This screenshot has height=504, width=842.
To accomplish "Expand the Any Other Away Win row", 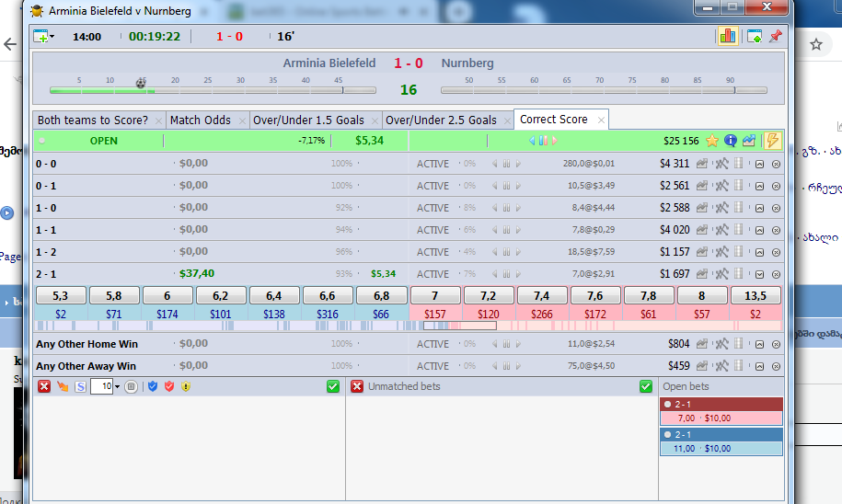I will pos(759,367).
